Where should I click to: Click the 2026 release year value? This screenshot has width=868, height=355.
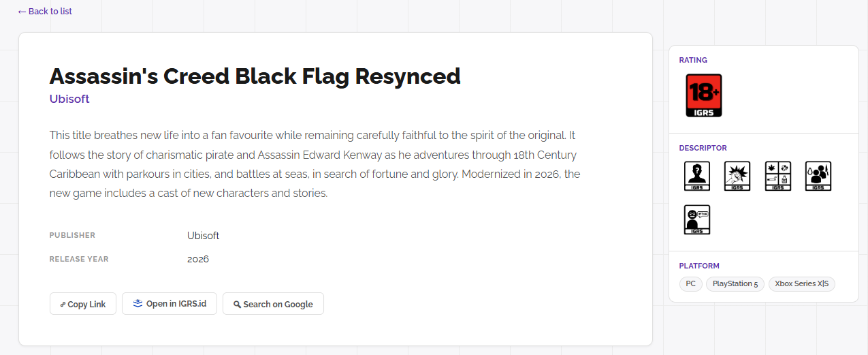tap(198, 259)
